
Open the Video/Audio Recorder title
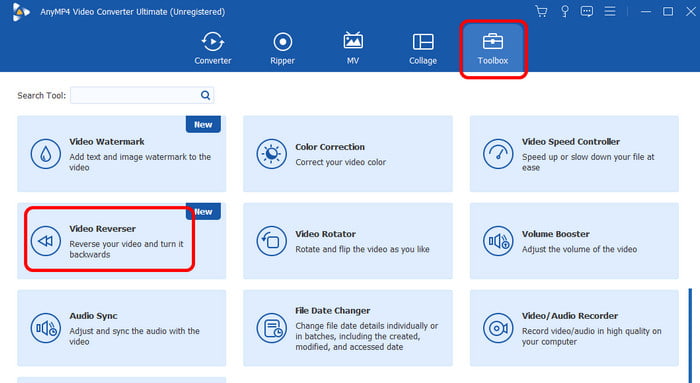(570, 316)
